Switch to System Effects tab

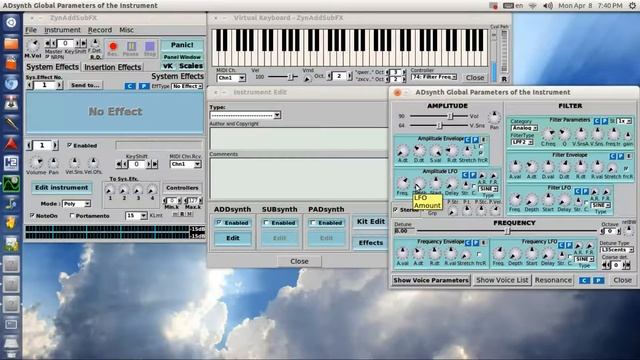point(52,67)
